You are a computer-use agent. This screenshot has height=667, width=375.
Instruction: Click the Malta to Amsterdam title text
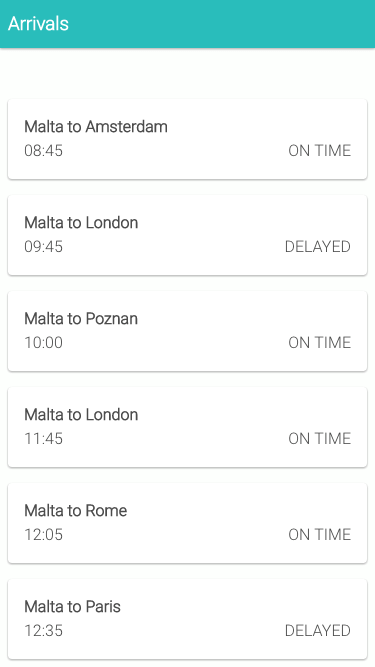click(96, 126)
